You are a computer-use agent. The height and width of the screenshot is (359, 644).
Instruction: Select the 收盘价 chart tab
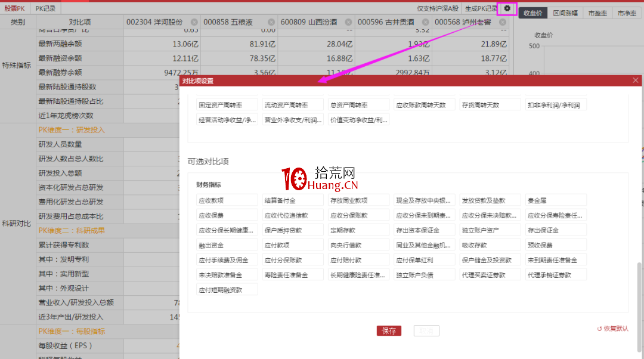point(532,13)
